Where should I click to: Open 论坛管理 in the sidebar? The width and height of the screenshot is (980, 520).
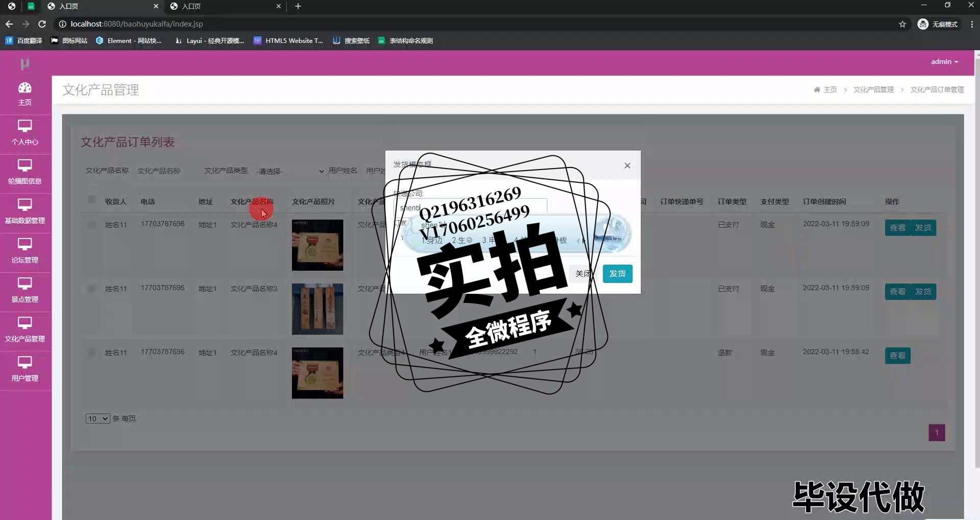(25, 251)
